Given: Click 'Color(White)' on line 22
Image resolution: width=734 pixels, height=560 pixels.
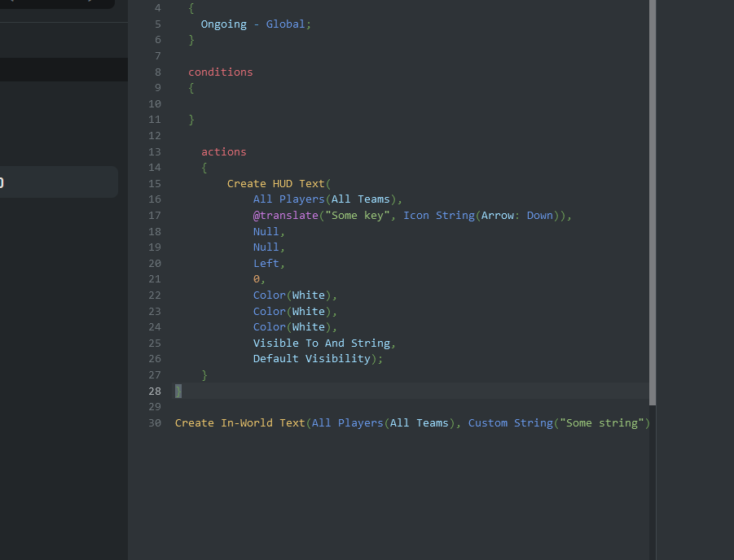Looking at the screenshot, I should click(x=292, y=295).
